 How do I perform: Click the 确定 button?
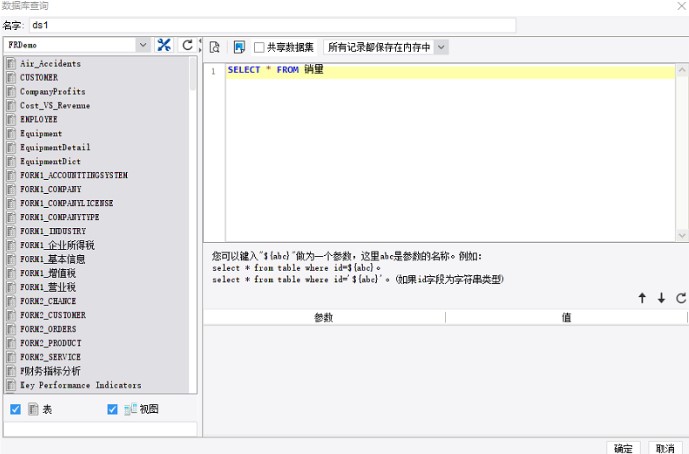tap(623, 448)
